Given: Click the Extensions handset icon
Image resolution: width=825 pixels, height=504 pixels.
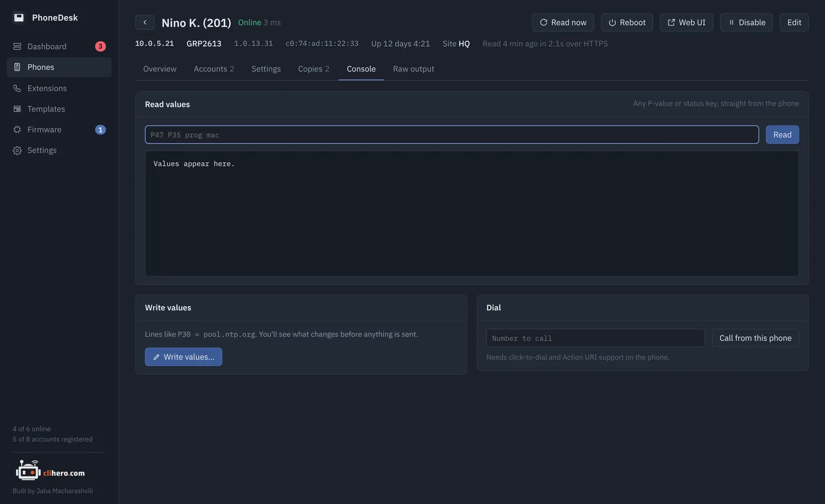Looking at the screenshot, I should coord(17,88).
